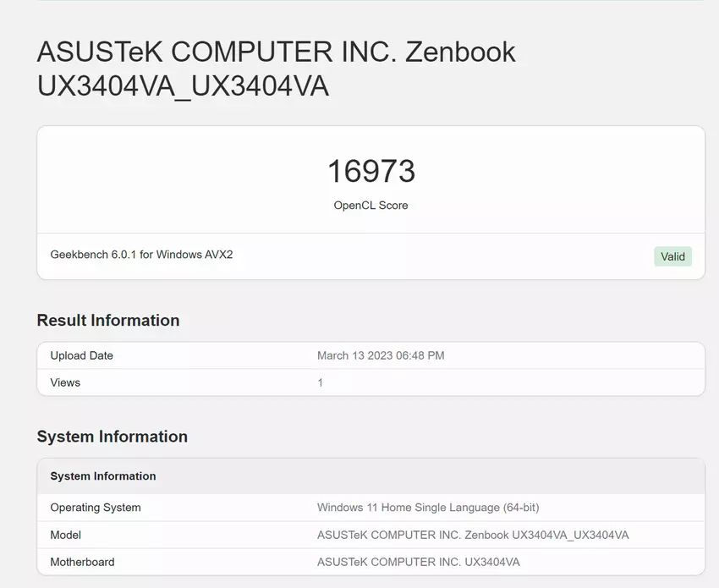Select the Upload Date row label
Screen dimensions: 719x588
coord(81,355)
